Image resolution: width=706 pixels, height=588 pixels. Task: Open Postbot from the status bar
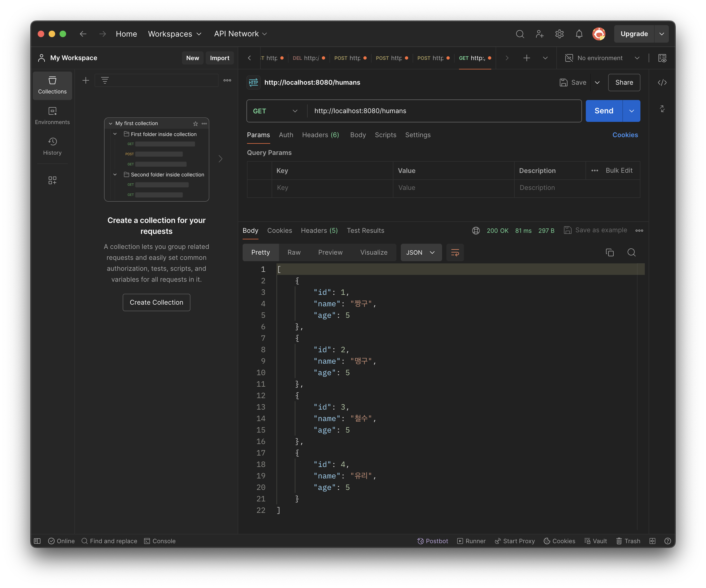tap(433, 541)
